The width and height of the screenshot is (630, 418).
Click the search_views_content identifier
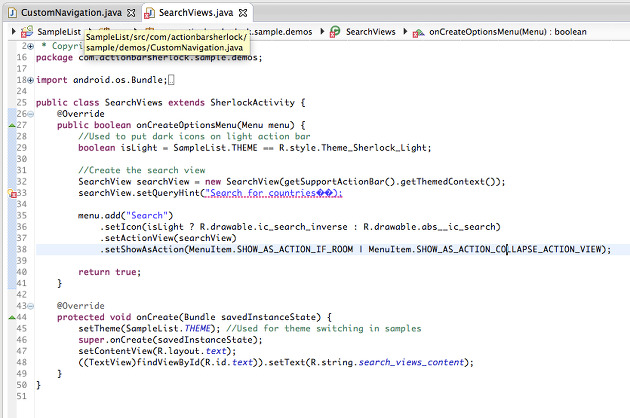pyautogui.click(x=411, y=363)
